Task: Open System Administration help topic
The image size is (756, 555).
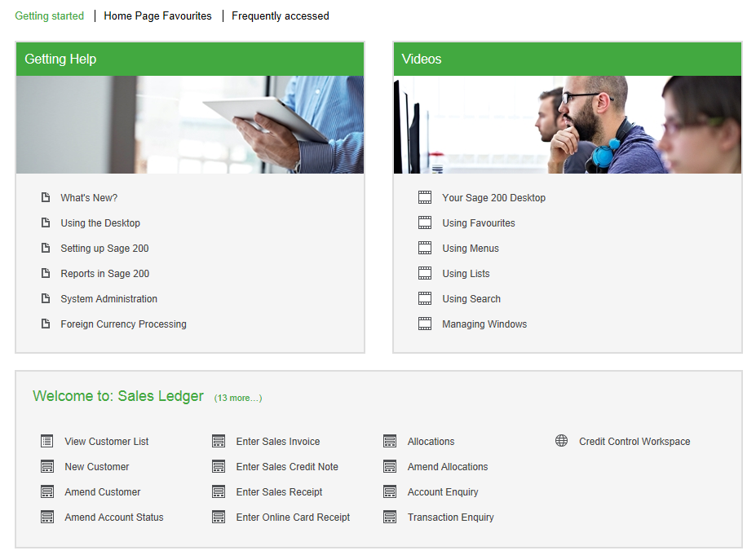Action: (x=108, y=298)
